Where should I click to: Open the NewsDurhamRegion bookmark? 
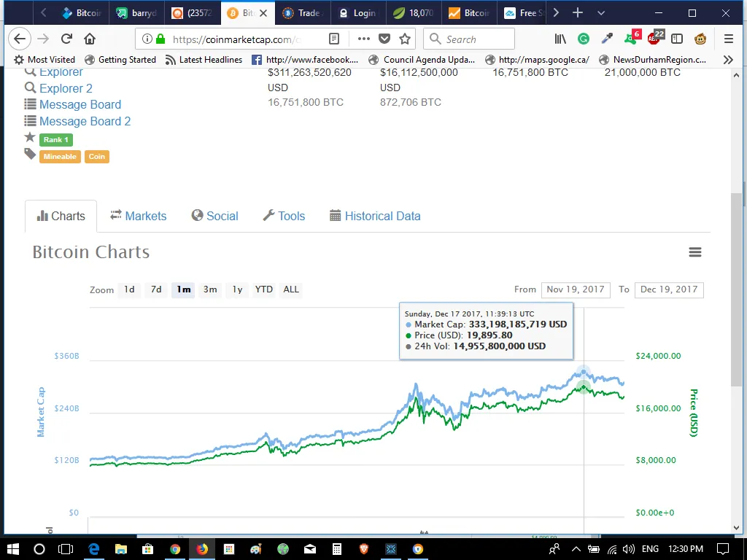[x=652, y=60]
